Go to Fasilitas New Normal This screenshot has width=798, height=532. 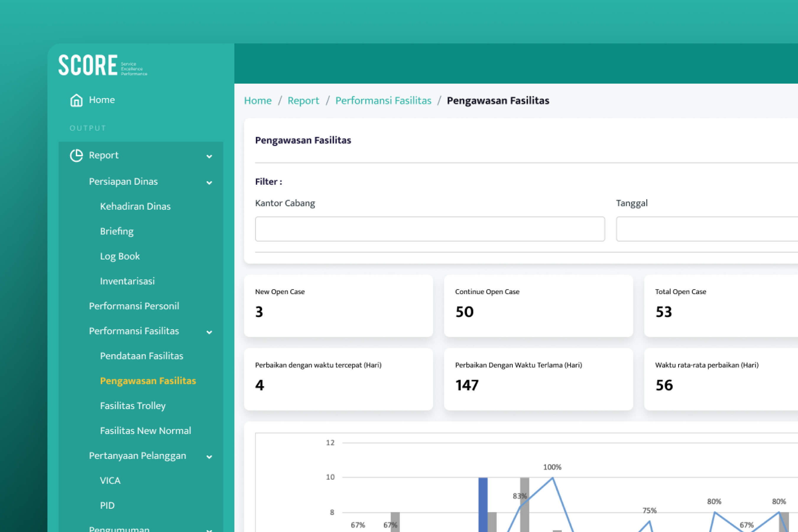tap(145, 431)
